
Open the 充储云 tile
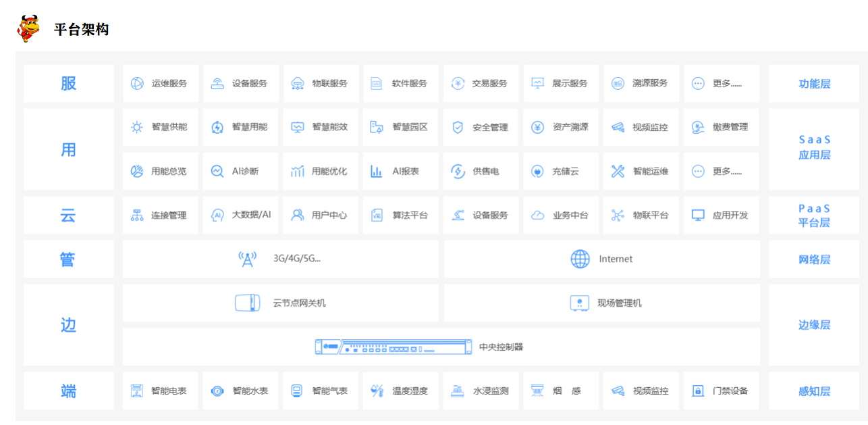(561, 172)
